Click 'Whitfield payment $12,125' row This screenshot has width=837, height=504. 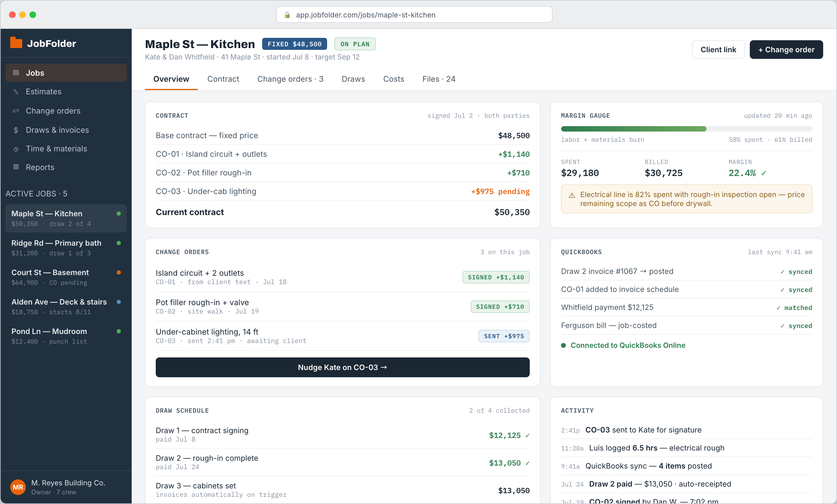(x=686, y=308)
